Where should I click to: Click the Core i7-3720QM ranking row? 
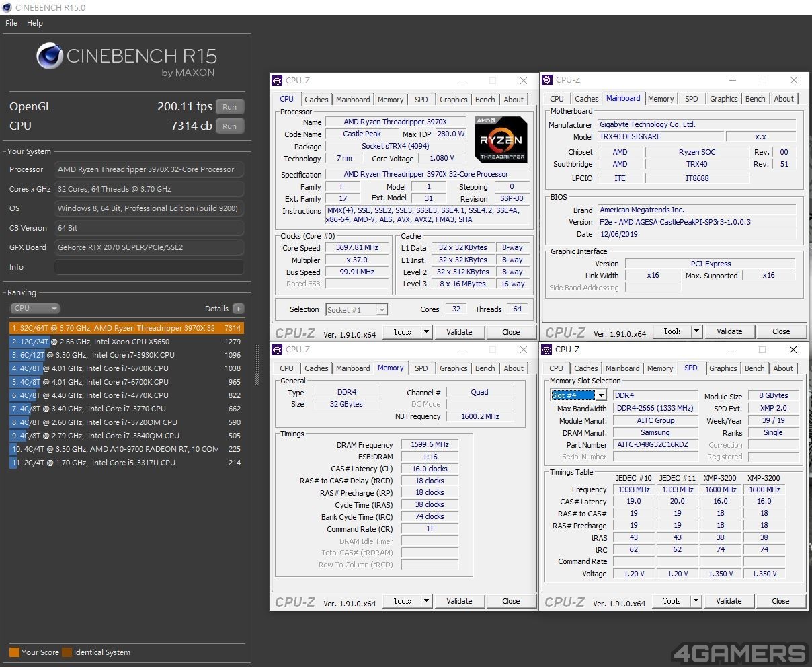(x=126, y=422)
